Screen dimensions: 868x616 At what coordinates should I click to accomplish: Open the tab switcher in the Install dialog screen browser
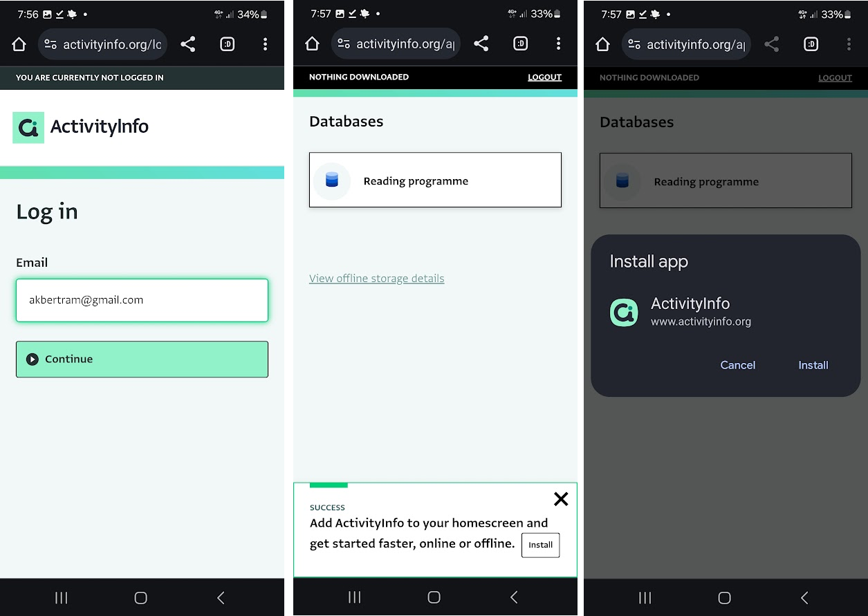pyautogui.click(x=811, y=44)
